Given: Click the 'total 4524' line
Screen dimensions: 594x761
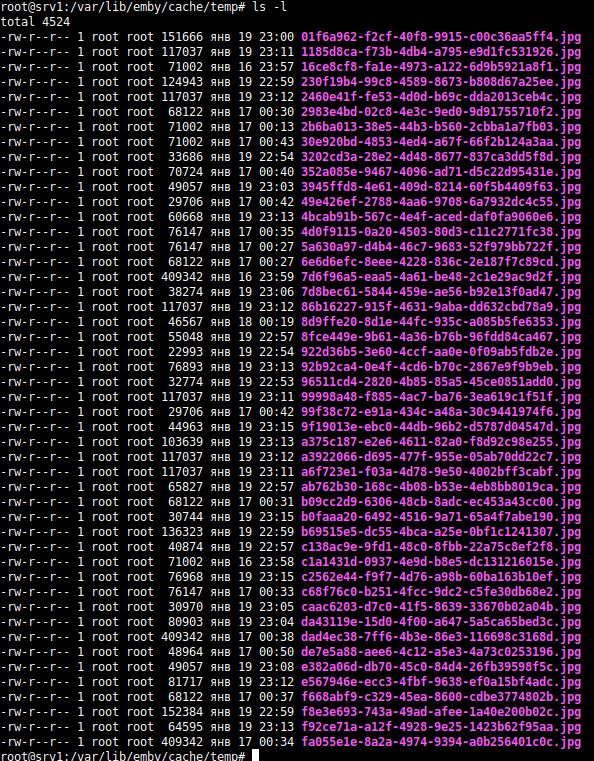Looking at the screenshot, I should click(35, 22).
